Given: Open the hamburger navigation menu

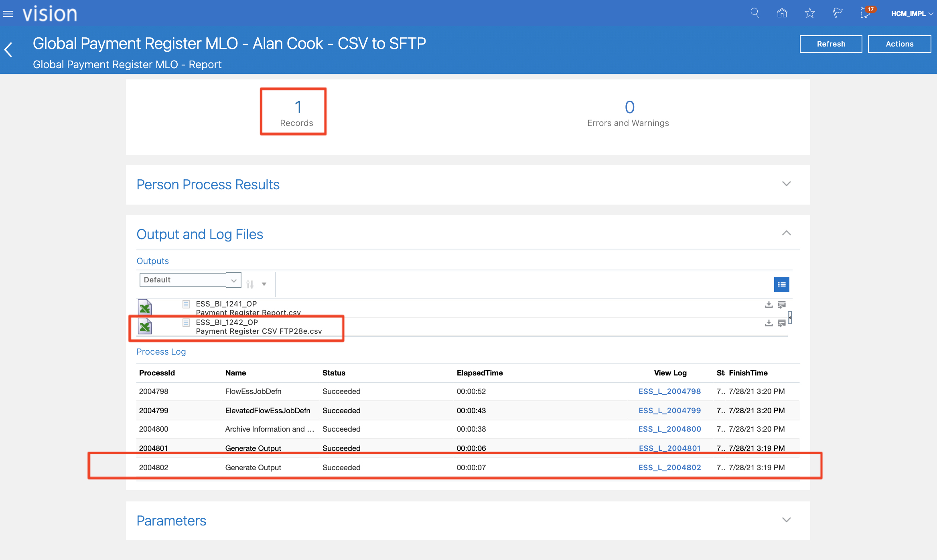Looking at the screenshot, I should coord(8,14).
